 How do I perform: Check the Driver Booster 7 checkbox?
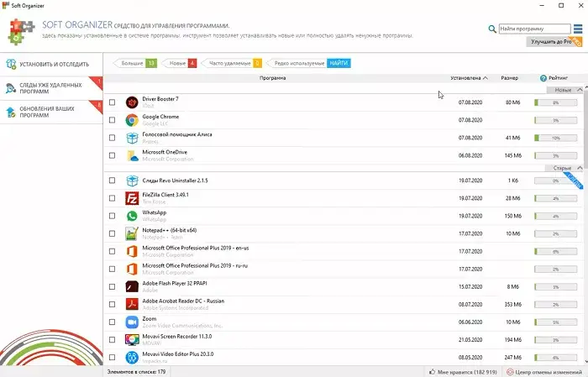tap(112, 102)
